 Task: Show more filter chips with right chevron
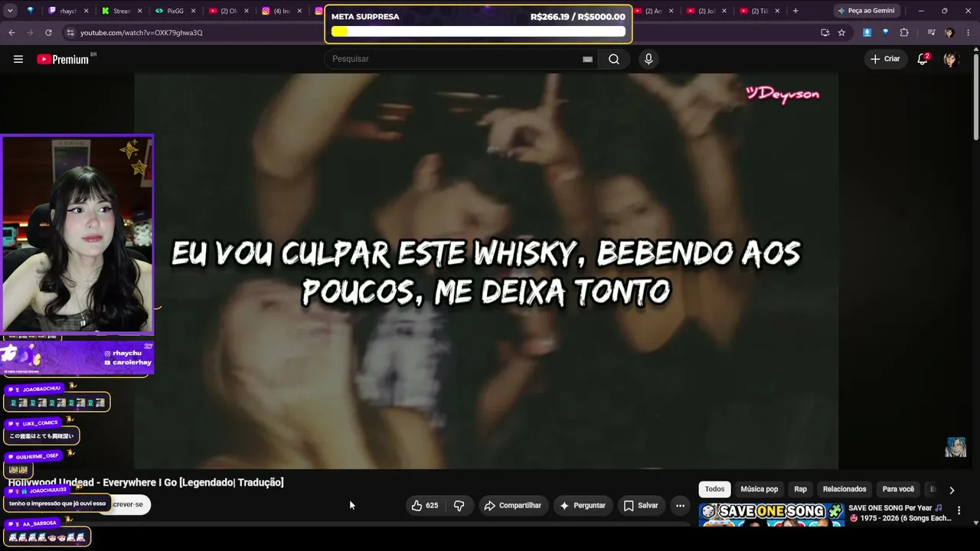click(x=952, y=490)
